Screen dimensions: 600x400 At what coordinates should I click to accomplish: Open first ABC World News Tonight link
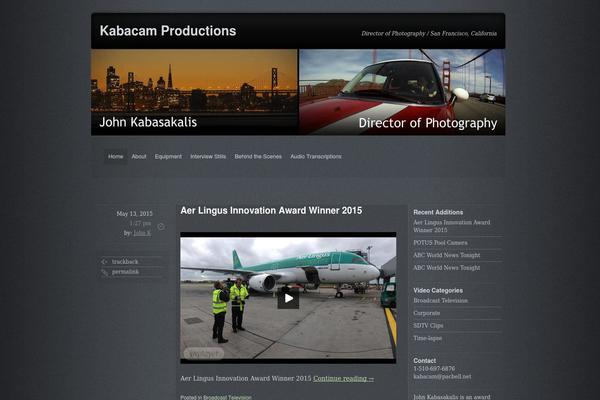click(447, 255)
